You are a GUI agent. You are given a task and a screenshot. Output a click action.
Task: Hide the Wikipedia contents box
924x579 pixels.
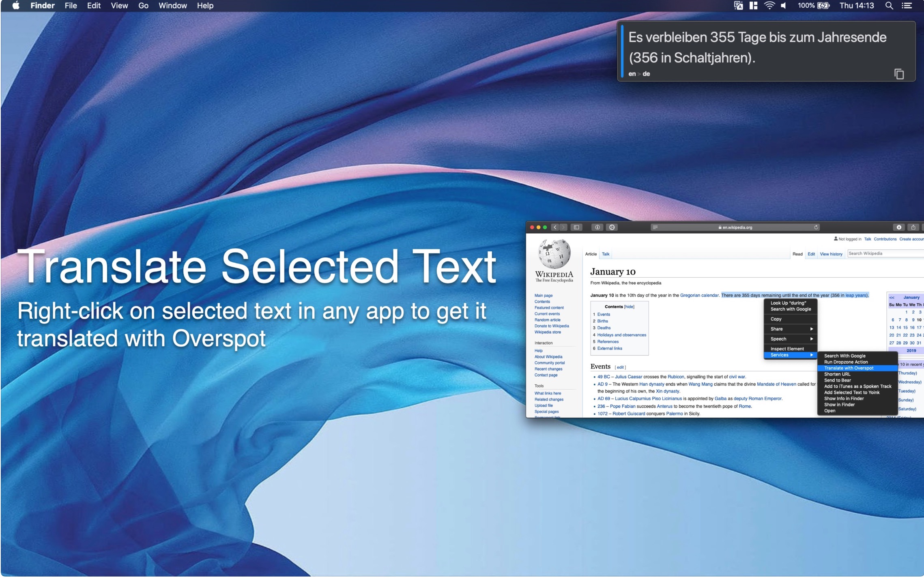[x=629, y=307]
